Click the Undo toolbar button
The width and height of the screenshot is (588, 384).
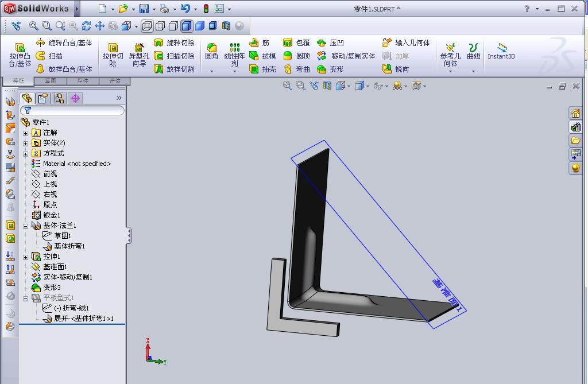point(185,8)
